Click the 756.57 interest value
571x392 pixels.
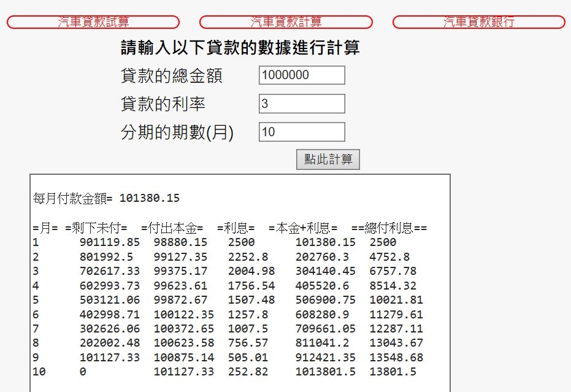tap(248, 343)
